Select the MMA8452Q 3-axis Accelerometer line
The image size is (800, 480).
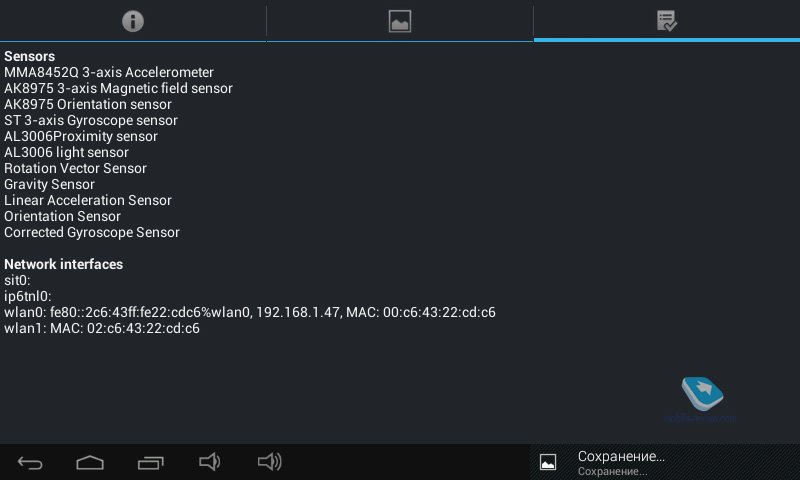(x=109, y=72)
